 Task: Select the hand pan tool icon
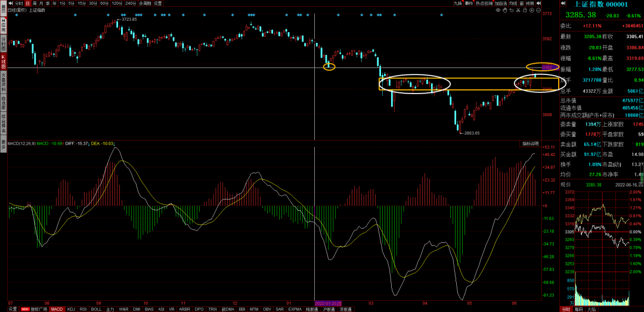point(504,10)
